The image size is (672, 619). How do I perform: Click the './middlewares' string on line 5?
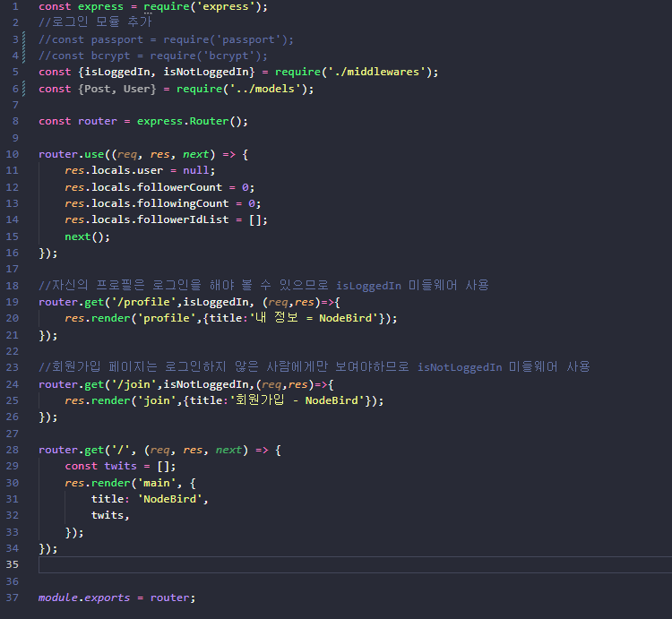coord(376,72)
